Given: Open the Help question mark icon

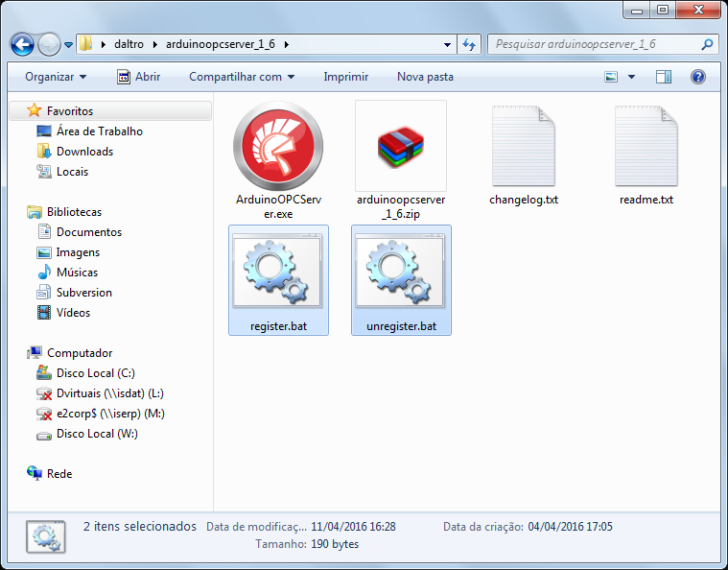Looking at the screenshot, I should point(698,77).
